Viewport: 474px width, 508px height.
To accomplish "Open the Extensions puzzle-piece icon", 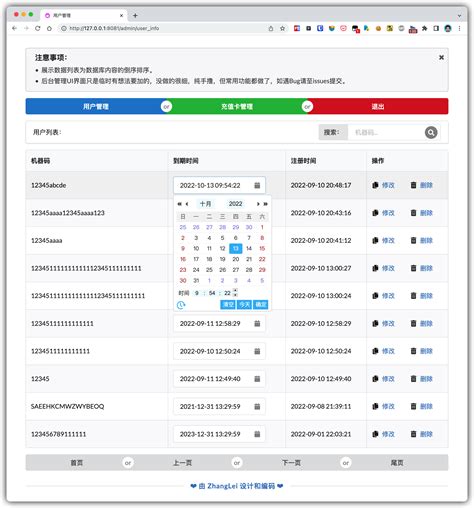I will tap(424, 28).
